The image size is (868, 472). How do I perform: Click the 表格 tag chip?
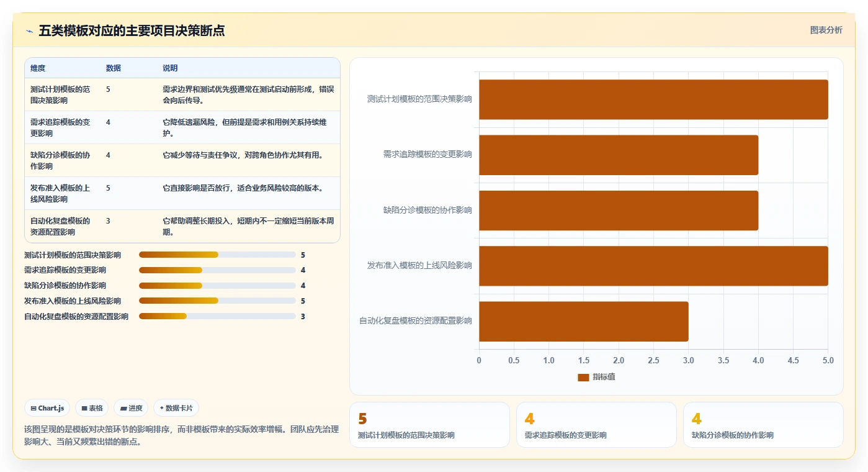pos(92,408)
